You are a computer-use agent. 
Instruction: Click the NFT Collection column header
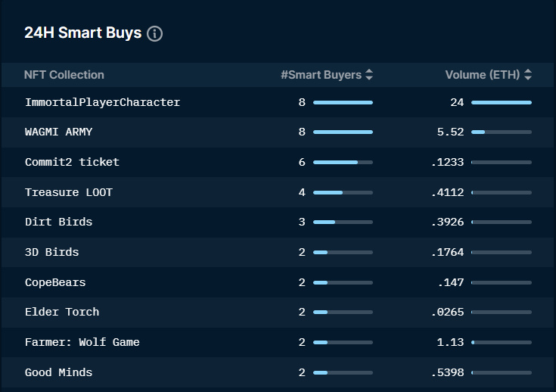click(x=64, y=75)
